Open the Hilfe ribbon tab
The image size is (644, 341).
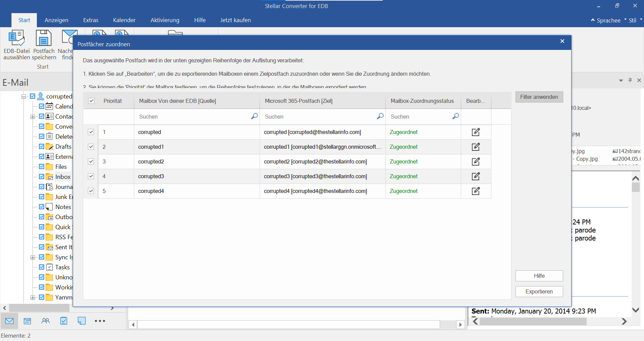200,20
